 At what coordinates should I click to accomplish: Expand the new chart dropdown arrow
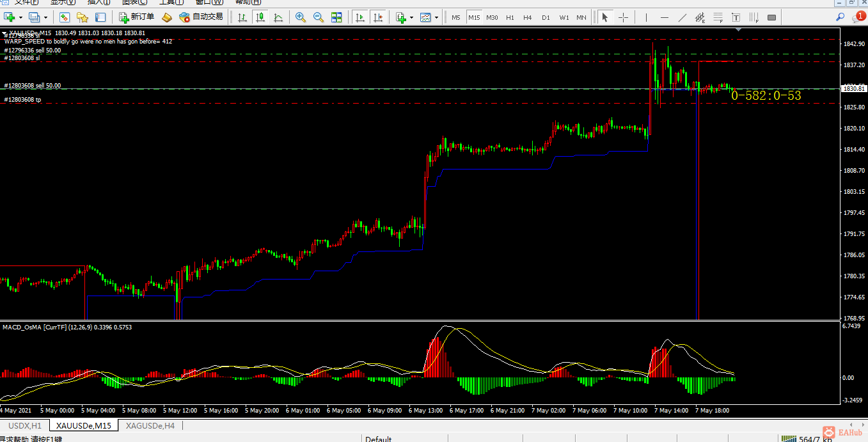20,18
